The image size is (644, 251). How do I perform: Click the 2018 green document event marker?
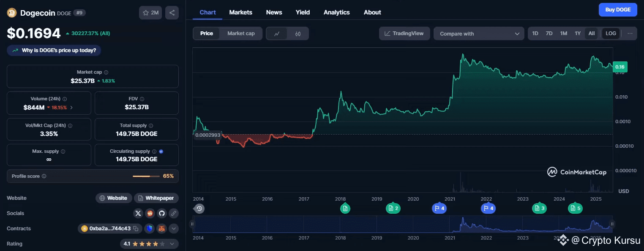345,208
